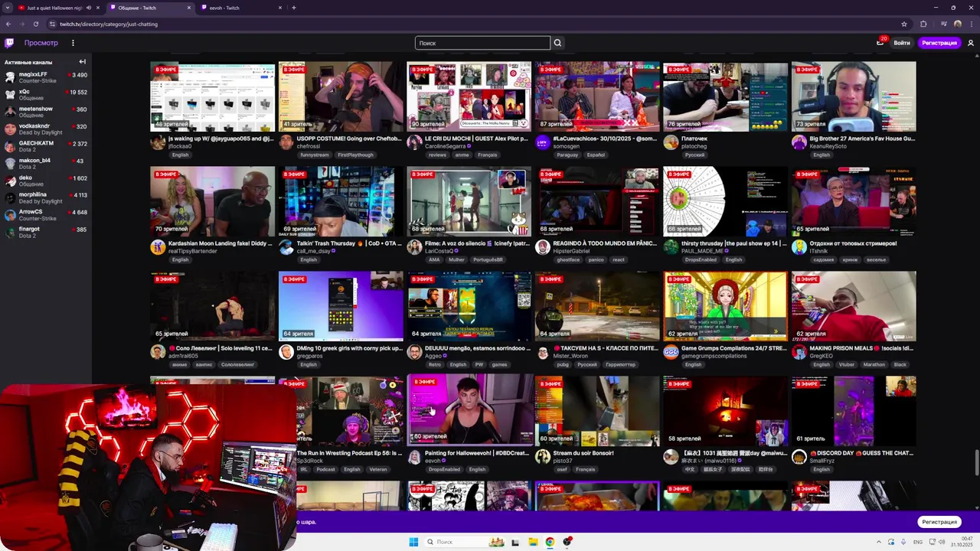Image resolution: width=980 pixels, height=551 pixels.
Task: Go back with the browser back arrow
Action: 8,24
